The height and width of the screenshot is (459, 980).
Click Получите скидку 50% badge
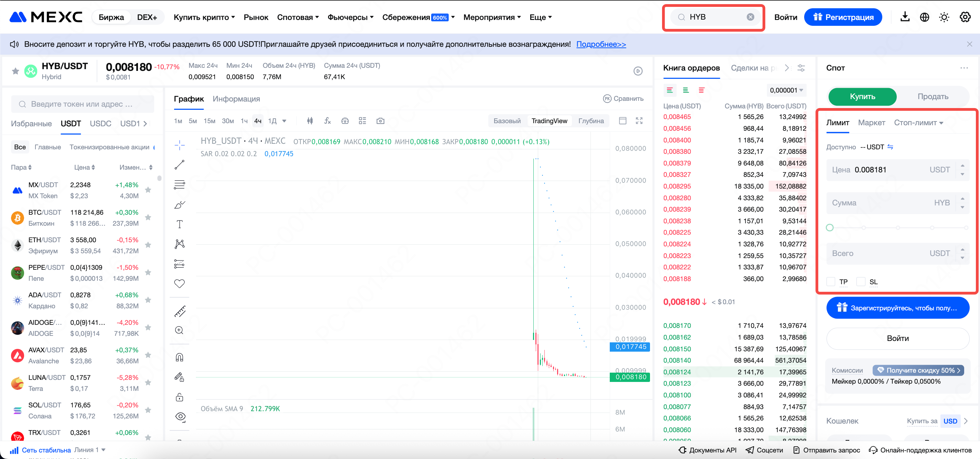click(x=918, y=370)
